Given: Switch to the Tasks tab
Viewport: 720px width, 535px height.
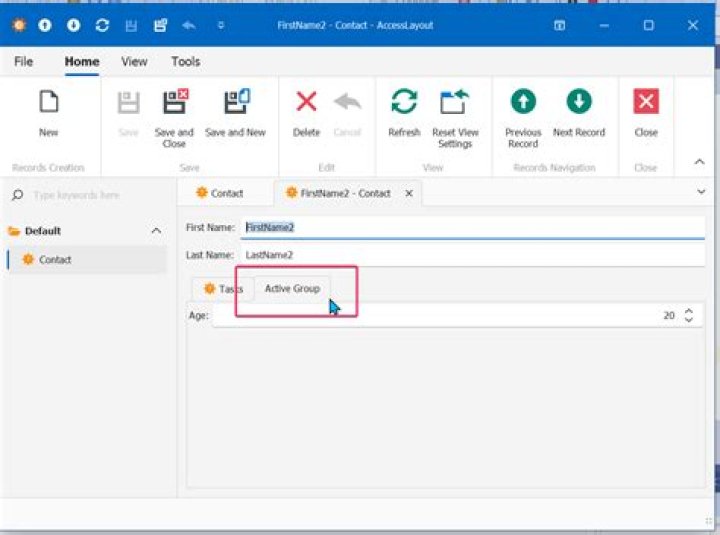Looking at the screenshot, I should tap(223, 289).
